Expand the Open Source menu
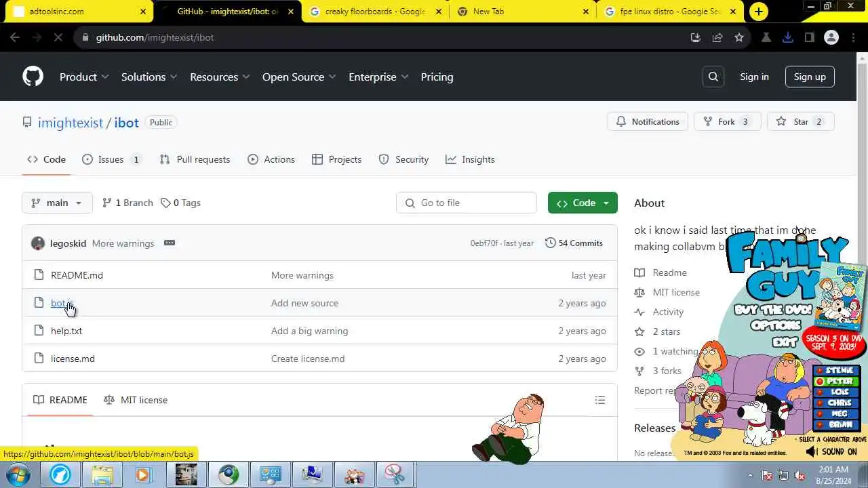 click(299, 77)
